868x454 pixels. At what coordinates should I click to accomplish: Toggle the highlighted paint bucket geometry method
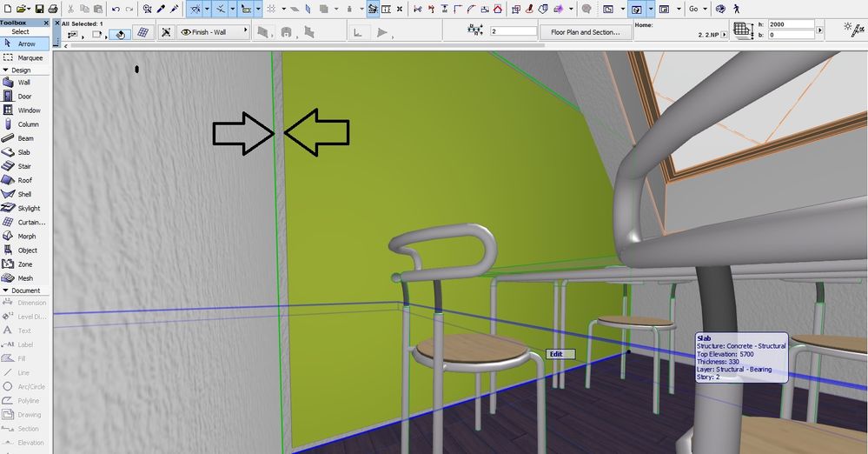coord(120,33)
